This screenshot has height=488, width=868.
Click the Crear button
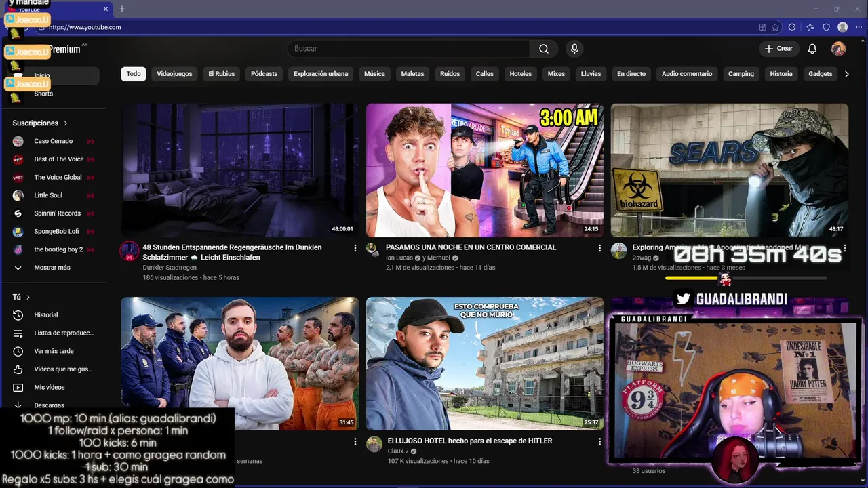pos(778,49)
